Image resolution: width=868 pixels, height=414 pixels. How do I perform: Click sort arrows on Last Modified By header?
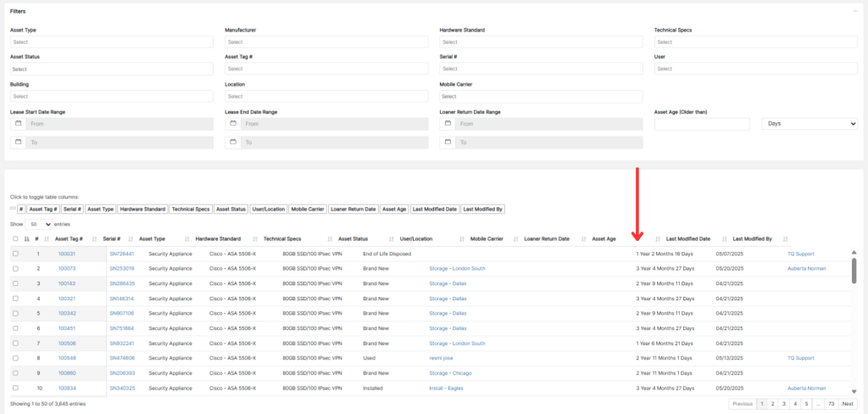click(786, 239)
